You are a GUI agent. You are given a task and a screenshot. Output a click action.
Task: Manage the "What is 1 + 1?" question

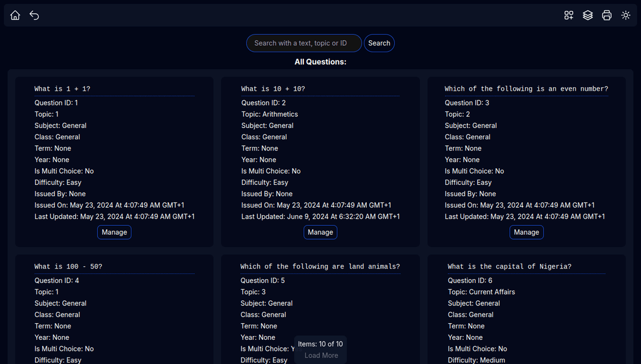coord(114,232)
